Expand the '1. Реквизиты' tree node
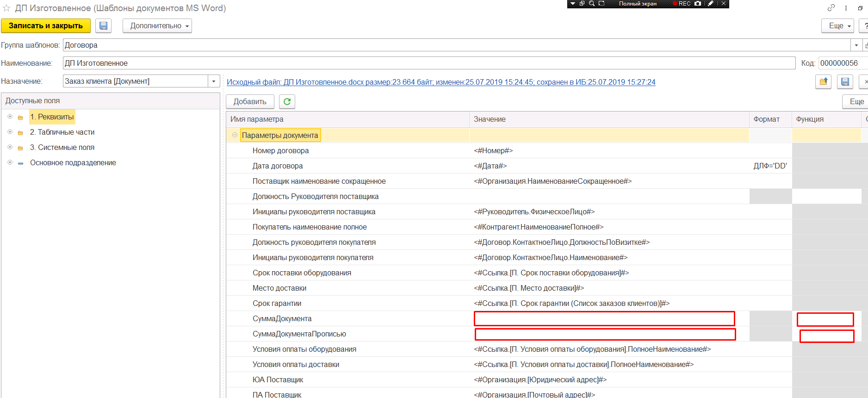868x398 pixels. click(x=10, y=117)
